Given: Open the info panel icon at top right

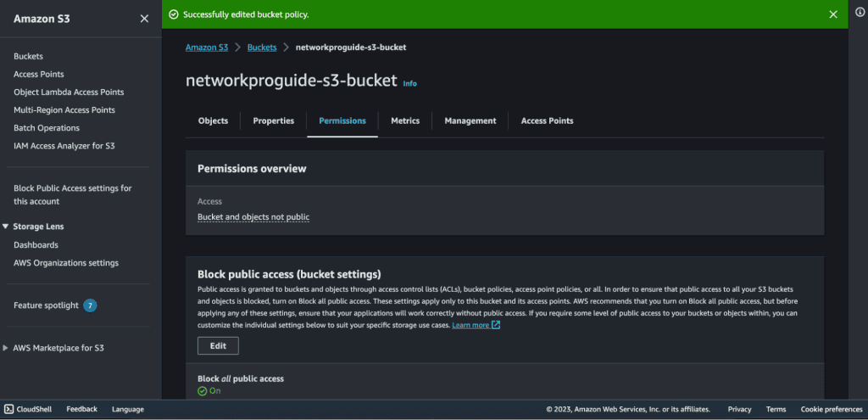Looking at the screenshot, I should point(860,12).
